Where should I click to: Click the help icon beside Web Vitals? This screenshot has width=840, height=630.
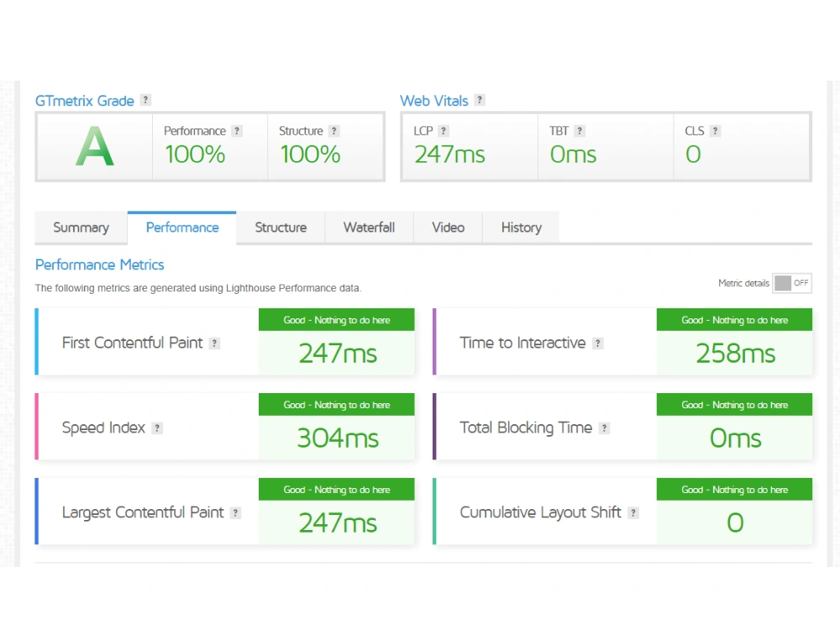[x=480, y=100]
